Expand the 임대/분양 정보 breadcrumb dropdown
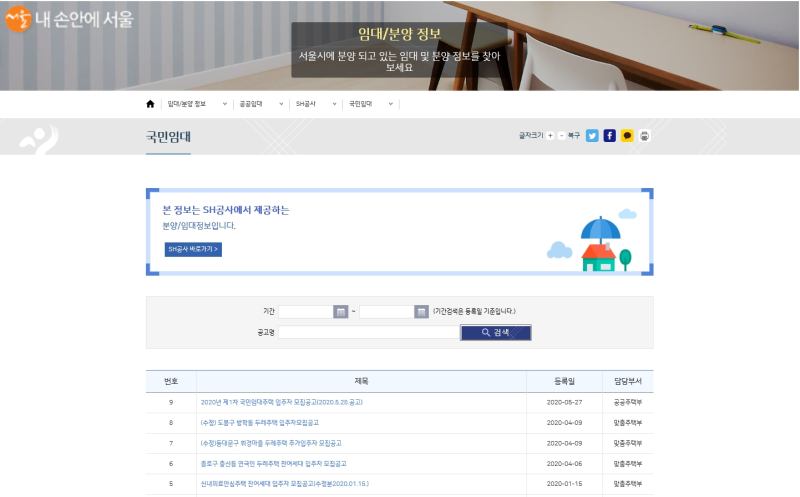This screenshot has height=497, width=800. pyautogui.click(x=224, y=104)
